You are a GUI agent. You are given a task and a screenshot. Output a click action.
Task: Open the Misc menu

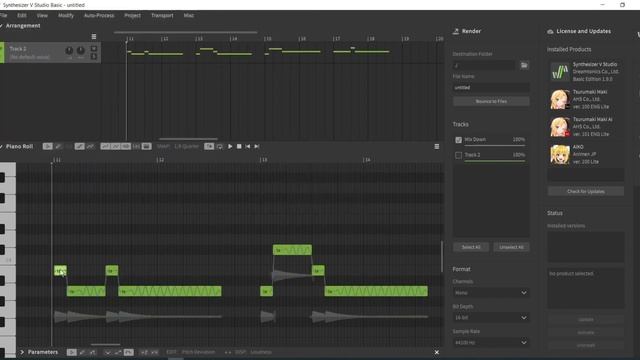click(189, 16)
